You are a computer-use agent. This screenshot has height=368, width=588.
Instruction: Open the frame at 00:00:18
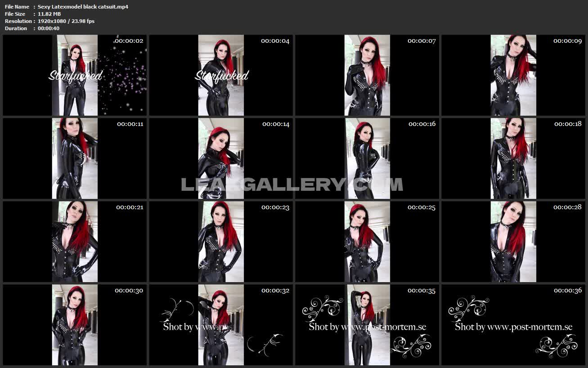(x=513, y=158)
